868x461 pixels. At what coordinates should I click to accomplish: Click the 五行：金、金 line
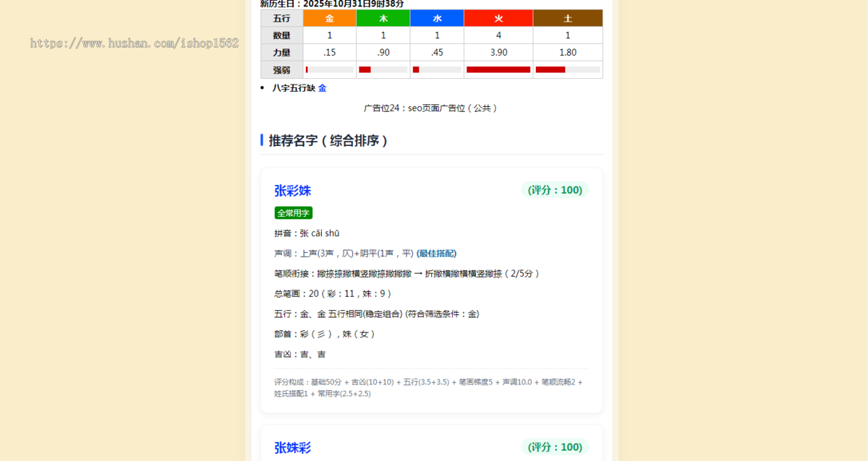click(x=377, y=314)
